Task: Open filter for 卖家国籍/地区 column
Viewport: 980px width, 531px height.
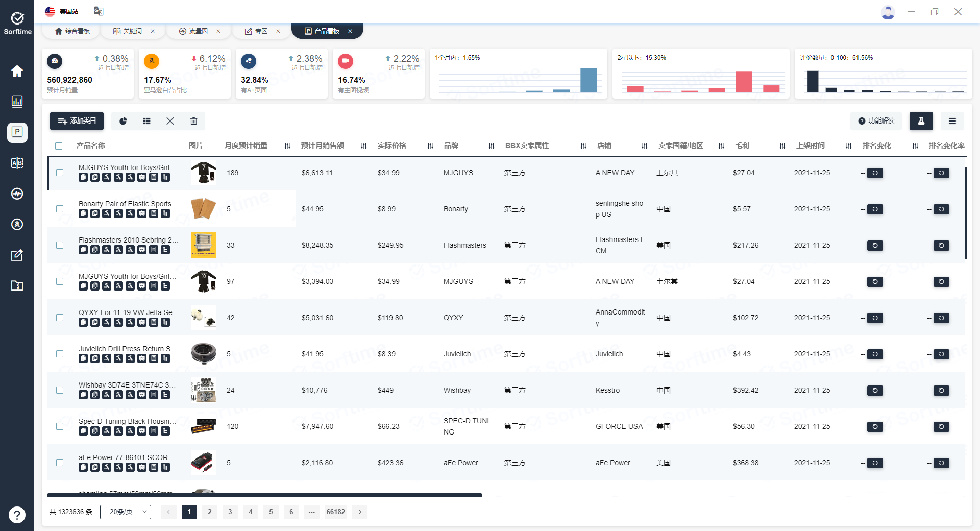Action: (x=721, y=146)
